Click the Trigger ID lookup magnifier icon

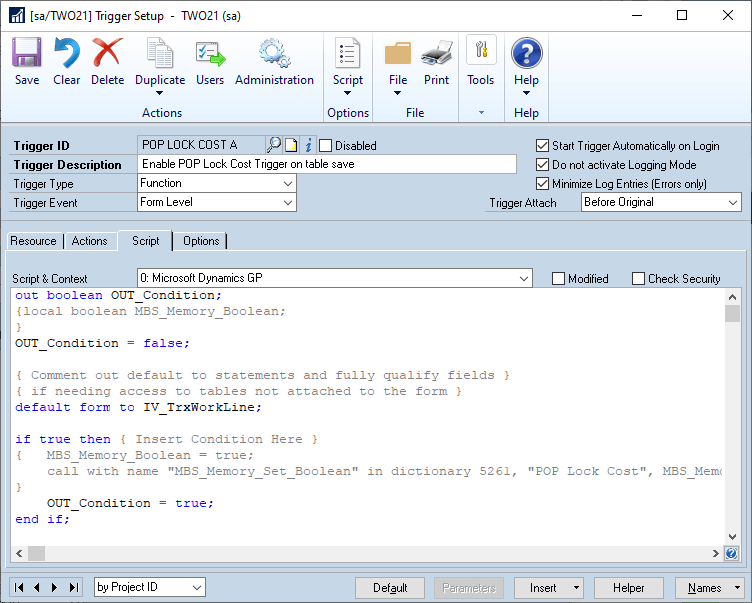click(274, 144)
